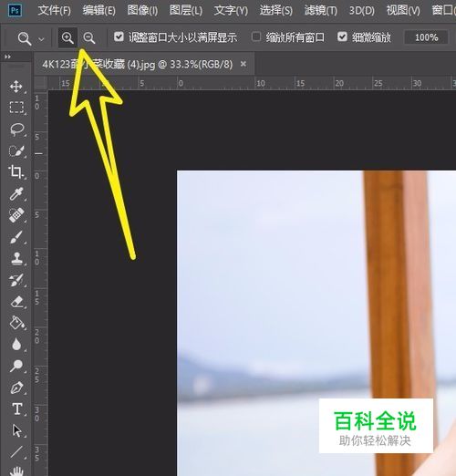Open the 图像(I) menu
This screenshot has height=476, width=456.
[142, 11]
